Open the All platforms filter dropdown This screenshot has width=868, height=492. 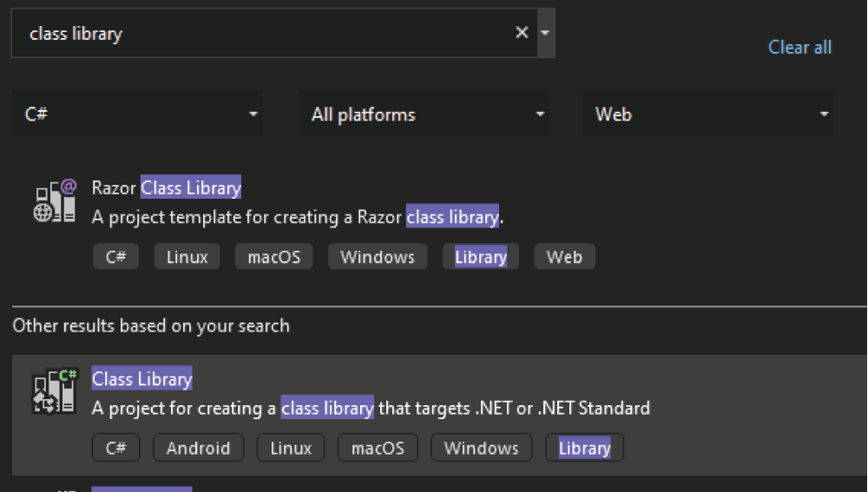pyautogui.click(x=424, y=114)
